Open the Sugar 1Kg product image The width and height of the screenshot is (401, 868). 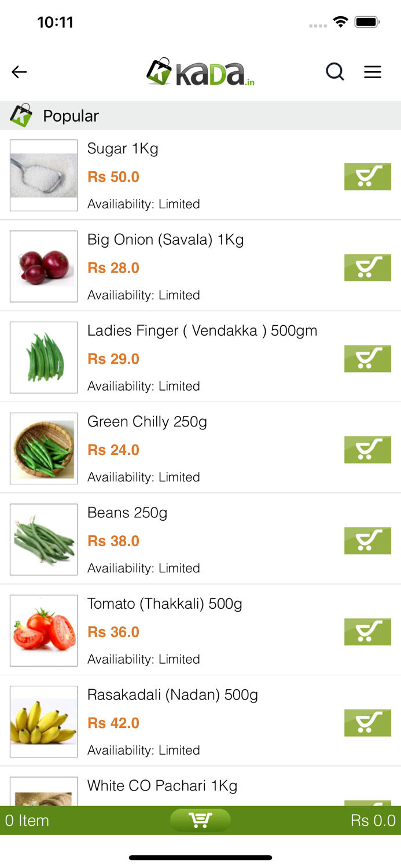tap(43, 175)
